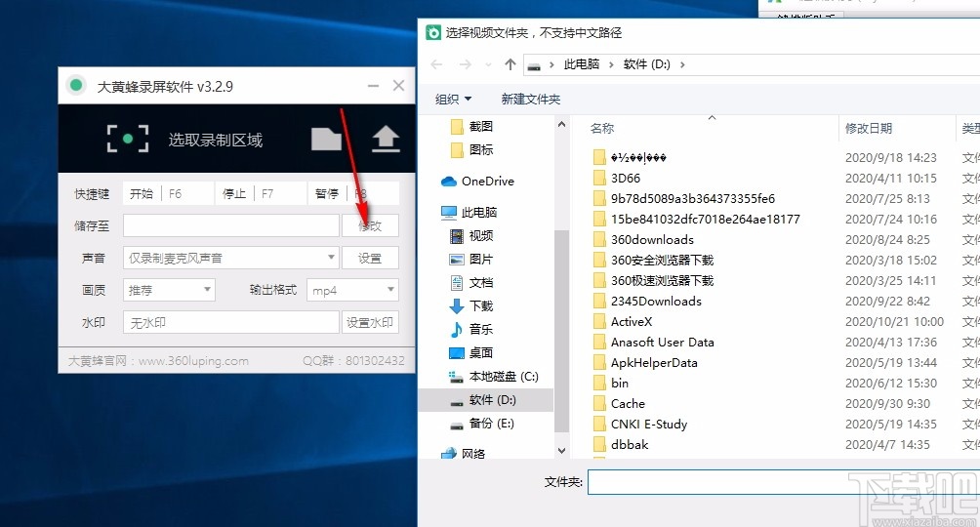Minimize the recorder window
Viewport: 980px width, 527px height.
tap(373, 86)
